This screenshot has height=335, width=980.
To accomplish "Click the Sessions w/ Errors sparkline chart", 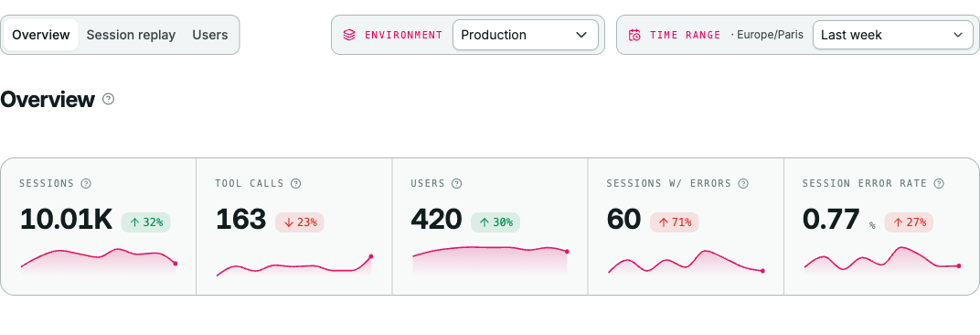I will (686, 263).
